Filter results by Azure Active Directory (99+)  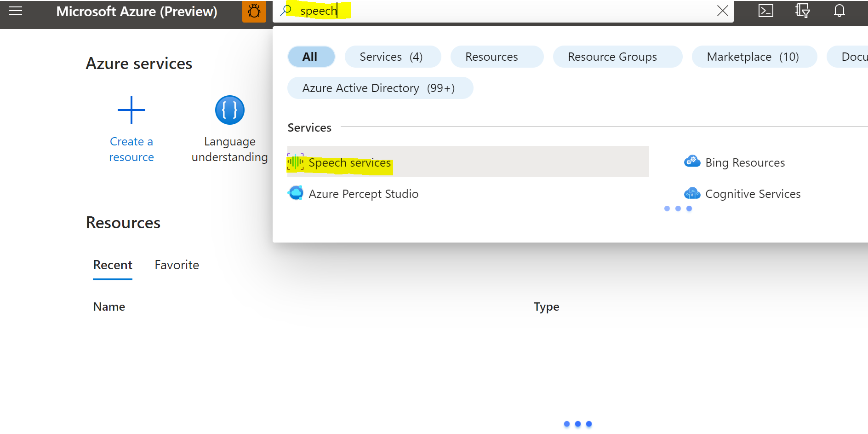(380, 88)
